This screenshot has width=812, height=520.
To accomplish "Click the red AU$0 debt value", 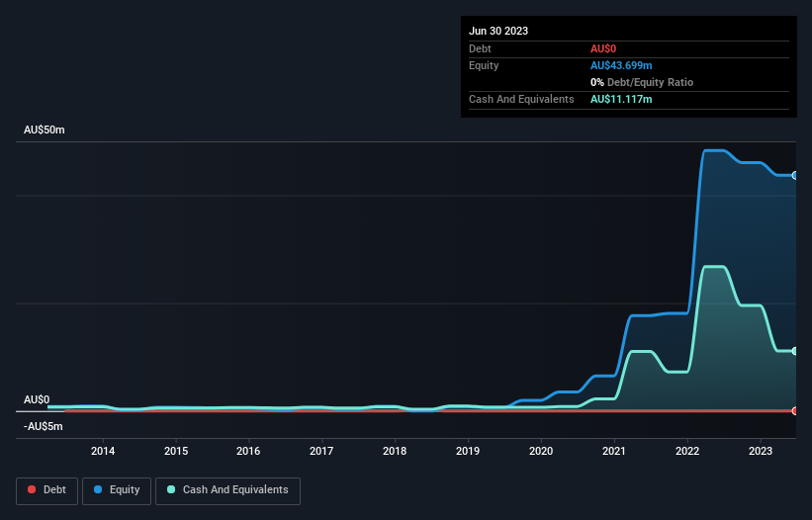I will [x=603, y=48].
